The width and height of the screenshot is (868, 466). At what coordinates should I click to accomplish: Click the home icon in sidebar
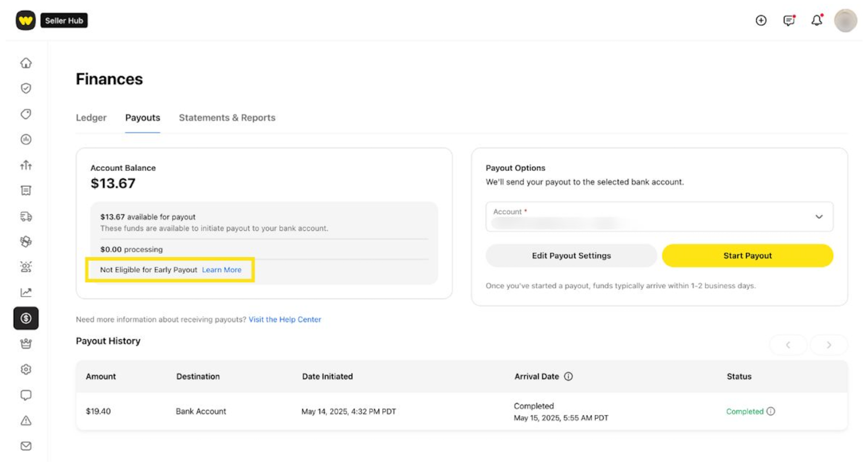coord(26,63)
